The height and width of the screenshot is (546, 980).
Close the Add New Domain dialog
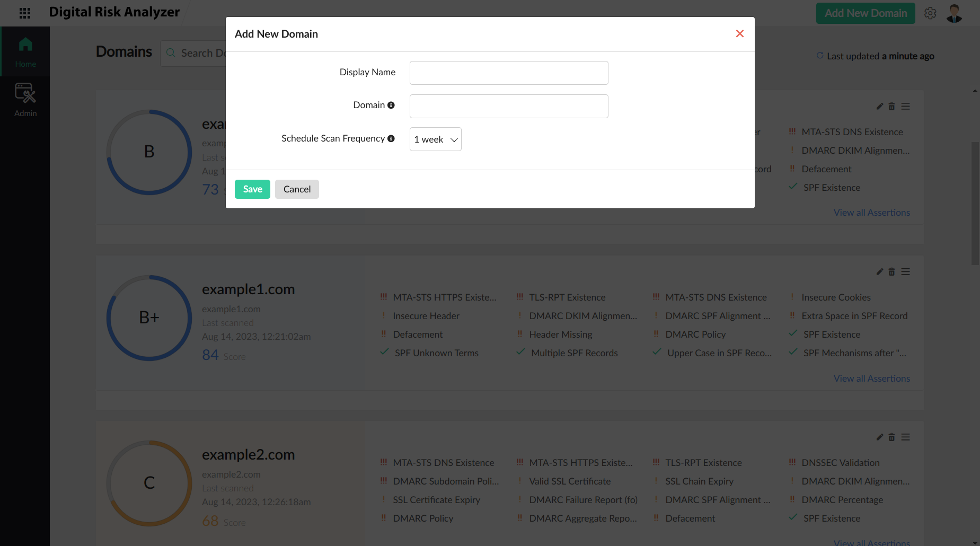[x=740, y=33]
